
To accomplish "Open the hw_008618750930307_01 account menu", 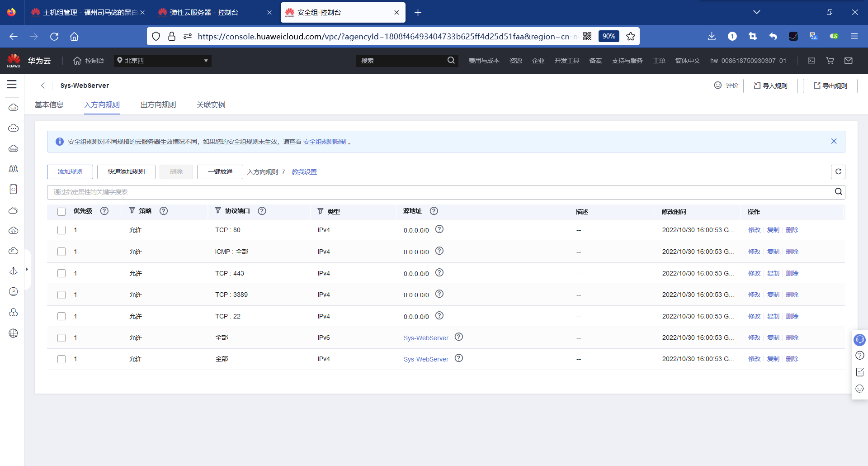I will click(748, 61).
